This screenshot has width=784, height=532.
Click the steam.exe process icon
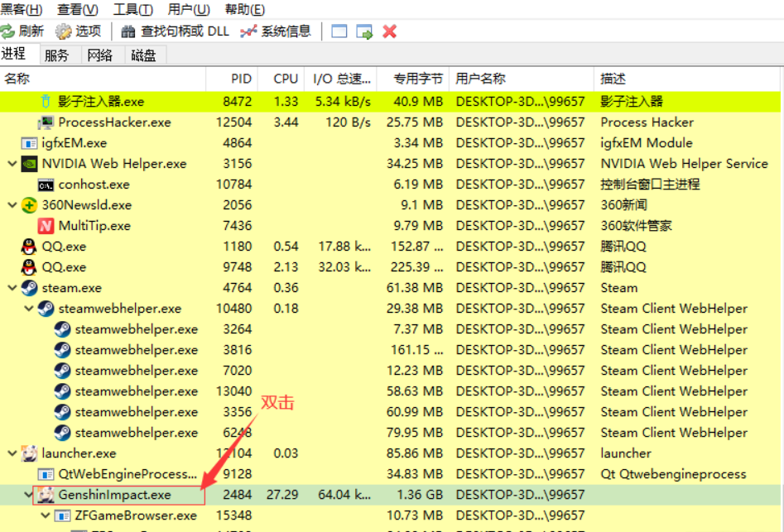29,288
